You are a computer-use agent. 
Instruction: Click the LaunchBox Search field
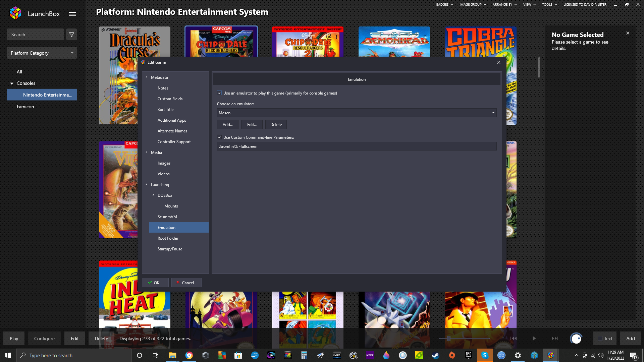(x=35, y=35)
